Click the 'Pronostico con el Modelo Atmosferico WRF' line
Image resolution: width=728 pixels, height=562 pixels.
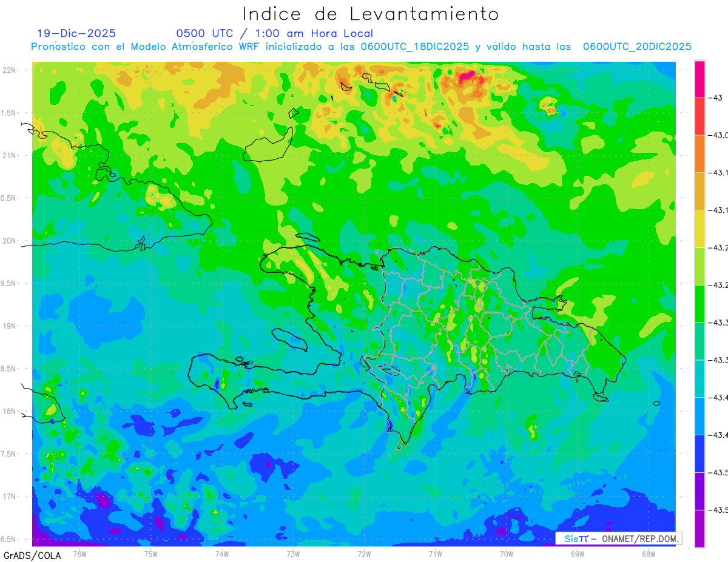pyautogui.click(x=361, y=47)
